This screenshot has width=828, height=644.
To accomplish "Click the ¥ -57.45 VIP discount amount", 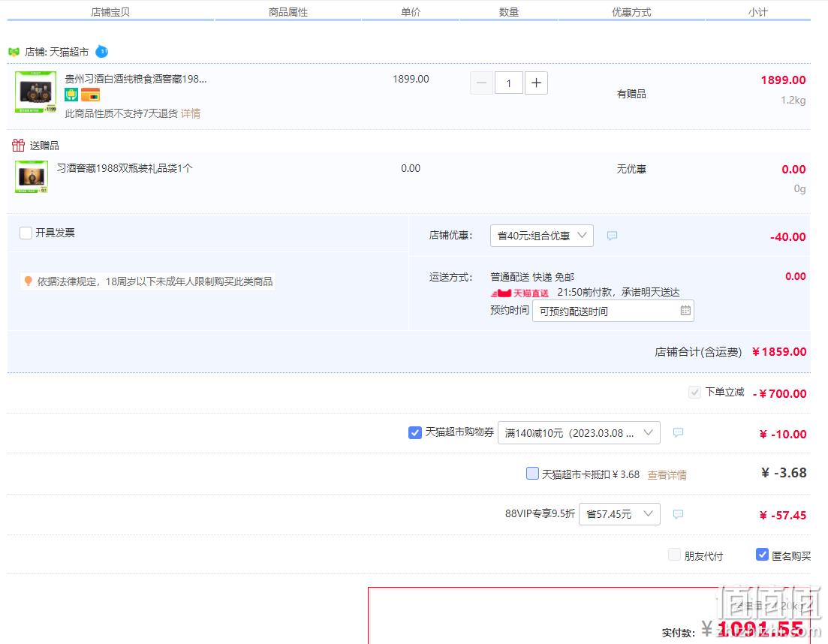I will [x=783, y=516].
